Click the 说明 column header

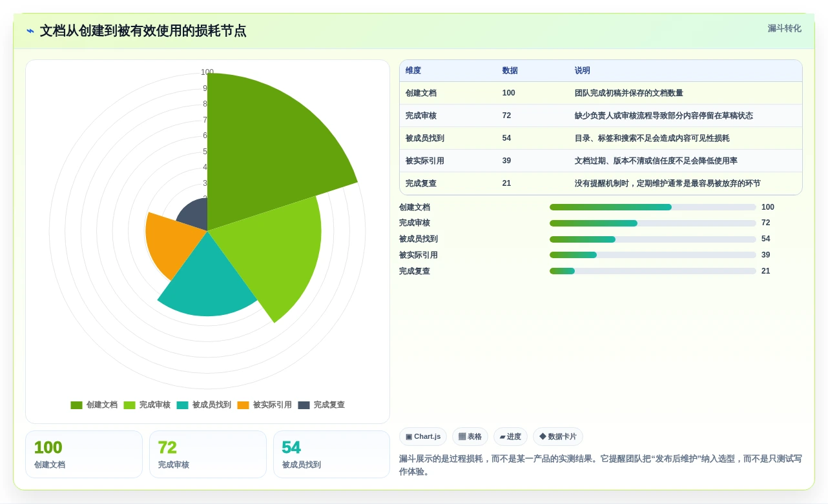(583, 71)
